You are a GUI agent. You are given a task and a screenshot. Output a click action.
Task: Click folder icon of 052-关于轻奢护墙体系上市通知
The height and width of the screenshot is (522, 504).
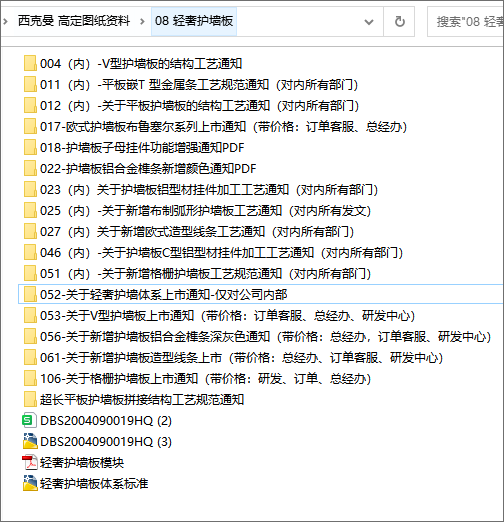pyautogui.click(x=30, y=294)
